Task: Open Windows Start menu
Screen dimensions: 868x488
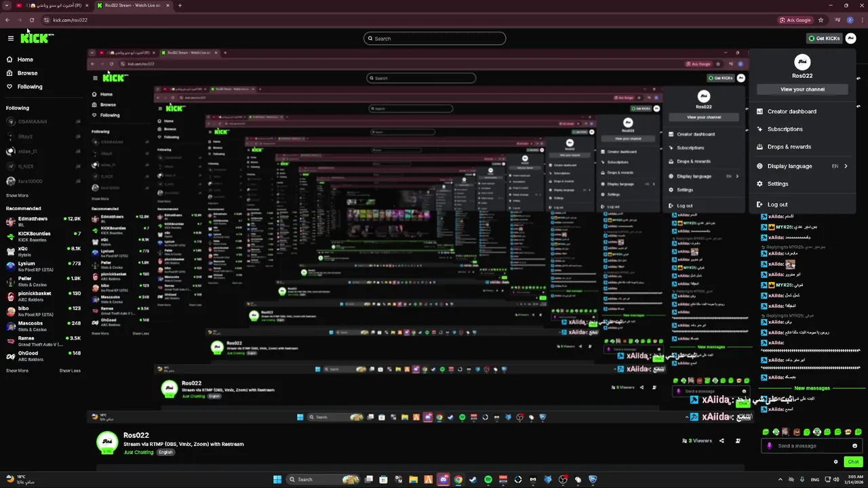Action: pyautogui.click(x=277, y=480)
